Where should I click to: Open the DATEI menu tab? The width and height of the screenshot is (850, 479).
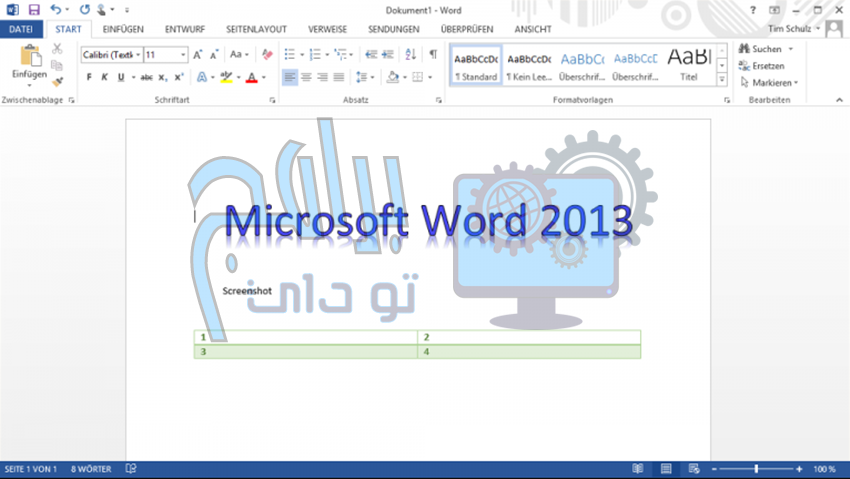pos(21,29)
